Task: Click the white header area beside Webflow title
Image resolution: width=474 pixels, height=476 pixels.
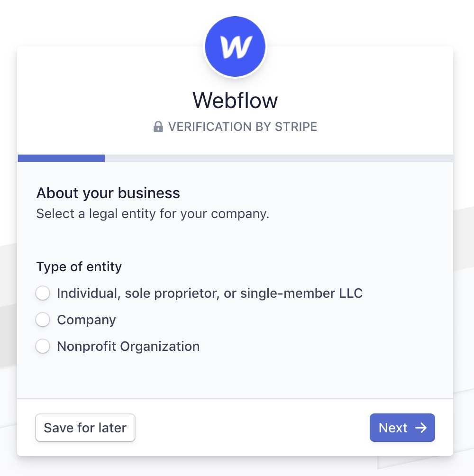Action: pos(370,101)
